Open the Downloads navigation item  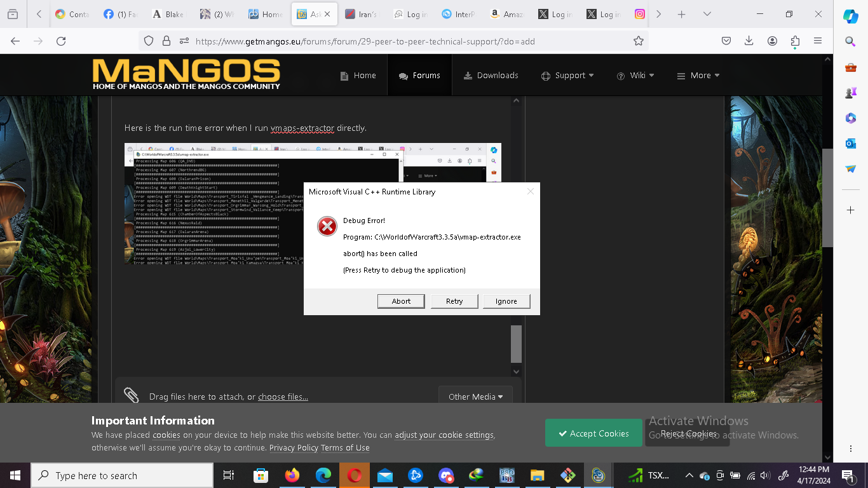(491, 75)
